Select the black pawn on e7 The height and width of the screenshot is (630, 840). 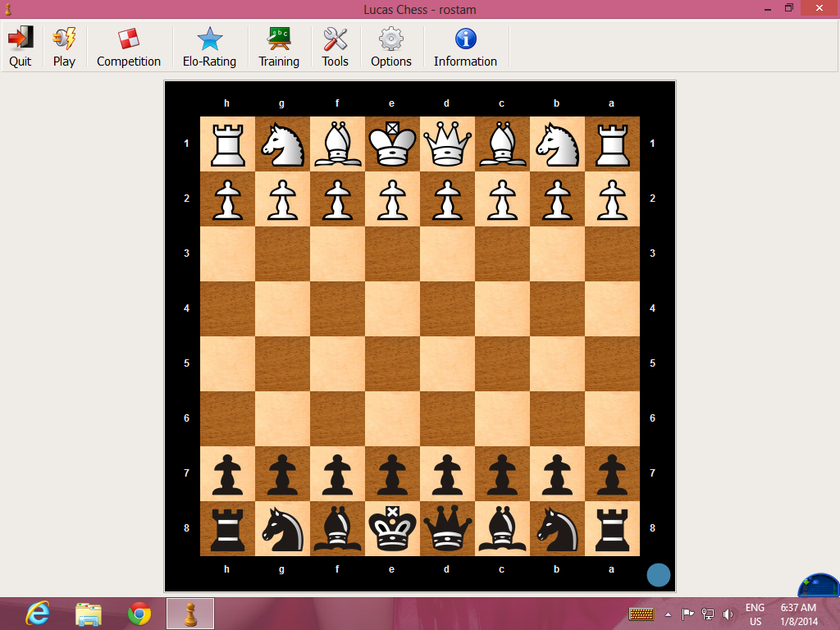(x=392, y=474)
